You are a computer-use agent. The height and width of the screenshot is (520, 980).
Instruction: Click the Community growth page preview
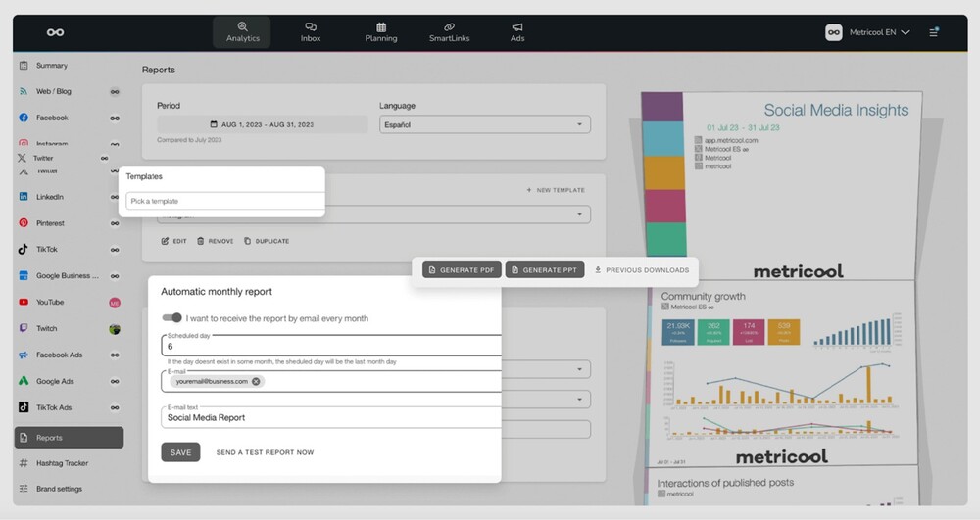pos(781,373)
